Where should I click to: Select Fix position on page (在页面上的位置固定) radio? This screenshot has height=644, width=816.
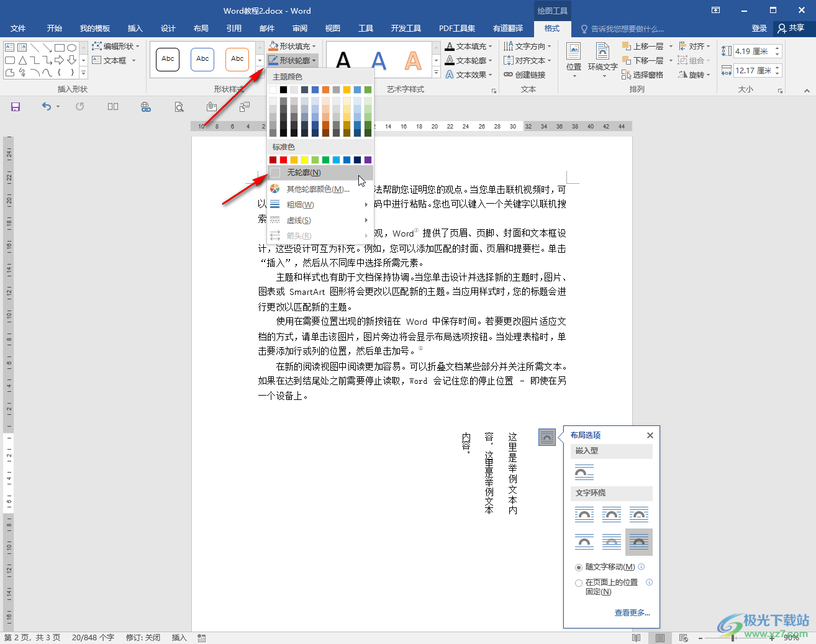579,583
